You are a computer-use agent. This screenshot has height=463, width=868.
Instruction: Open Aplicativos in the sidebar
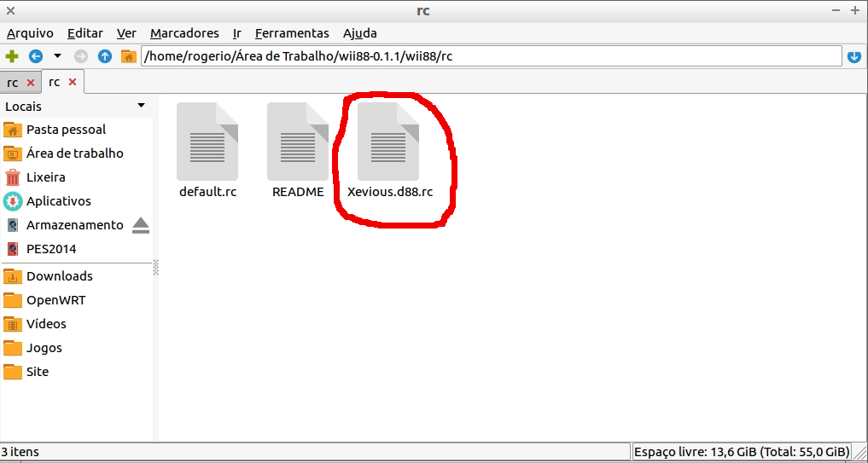(x=58, y=201)
